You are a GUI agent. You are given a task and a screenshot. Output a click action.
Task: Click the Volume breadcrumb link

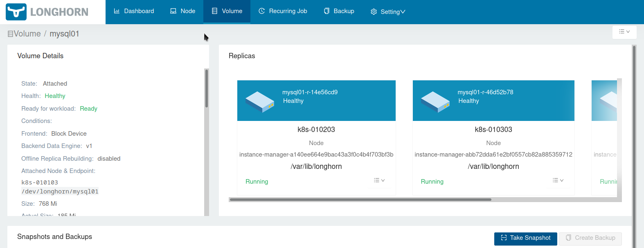(x=27, y=34)
